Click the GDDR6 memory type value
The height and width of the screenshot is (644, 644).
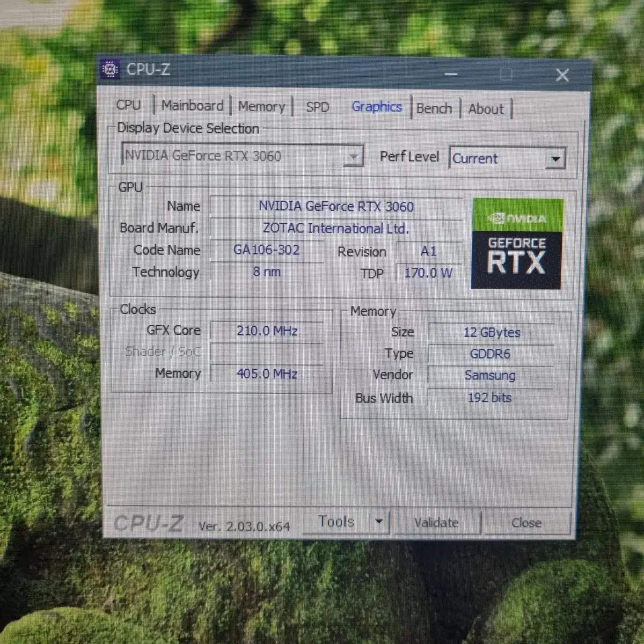point(491,354)
